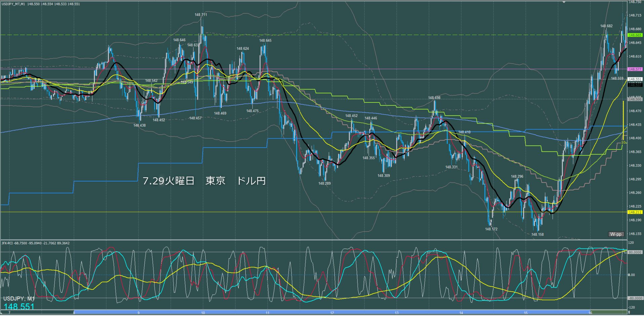Click the large cyan 148.551 price display
The width and height of the screenshot is (644, 316).
click(x=19, y=307)
